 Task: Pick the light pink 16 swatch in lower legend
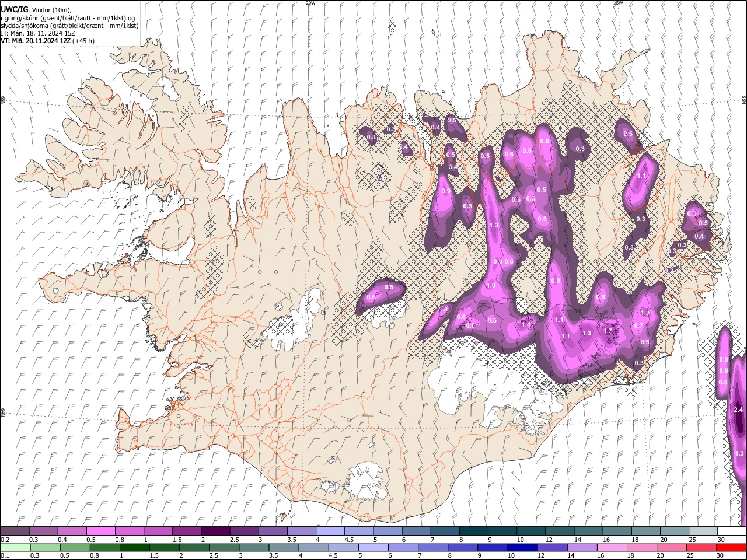pyautogui.click(x=612, y=547)
